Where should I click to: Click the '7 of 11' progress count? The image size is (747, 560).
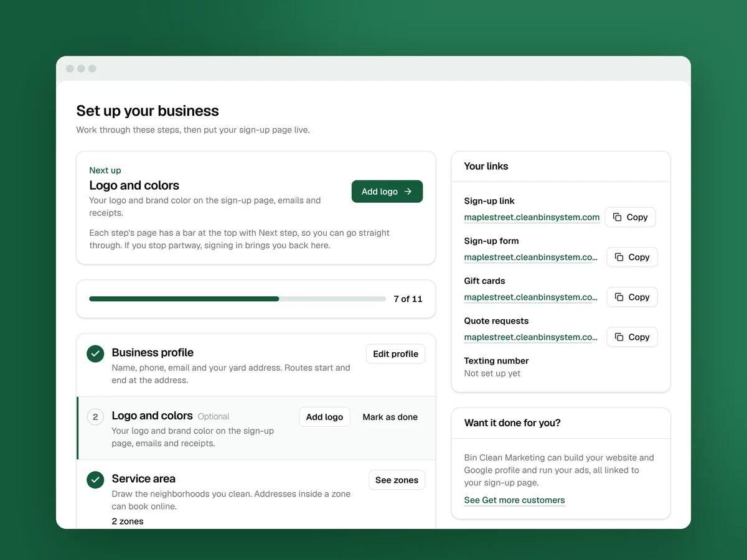[x=408, y=299]
